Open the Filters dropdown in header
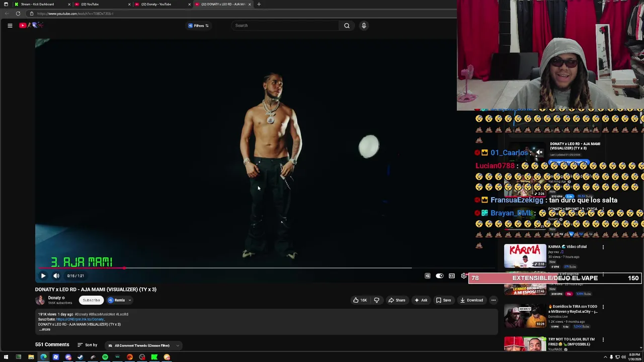This screenshot has width=644, height=362. pyautogui.click(x=198, y=26)
